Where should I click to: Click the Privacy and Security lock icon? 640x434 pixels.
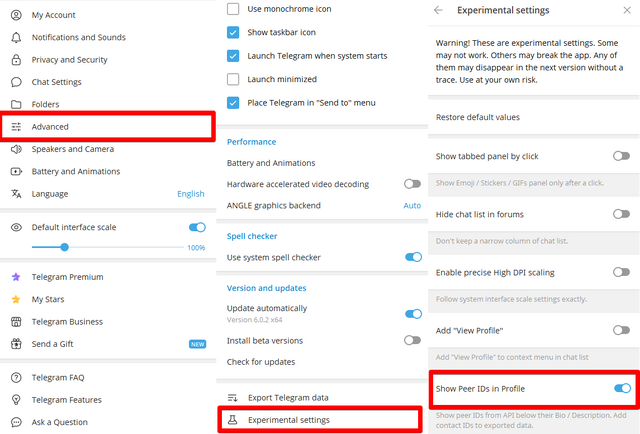(16, 60)
